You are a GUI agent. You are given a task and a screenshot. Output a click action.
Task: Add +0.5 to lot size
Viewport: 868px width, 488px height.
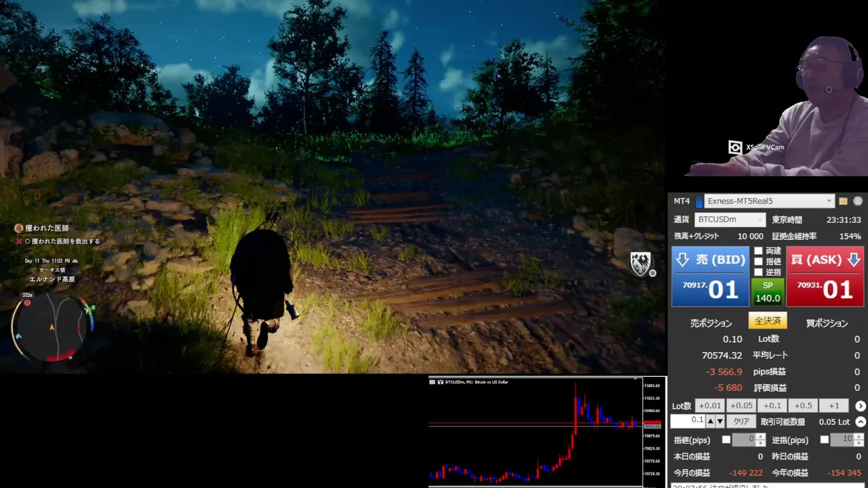coord(803,406)
